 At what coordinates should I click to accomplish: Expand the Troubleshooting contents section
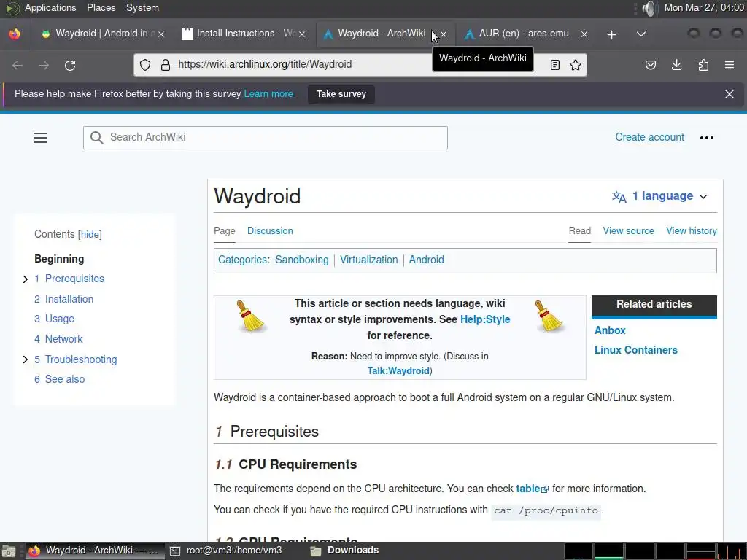click(26, 359)
